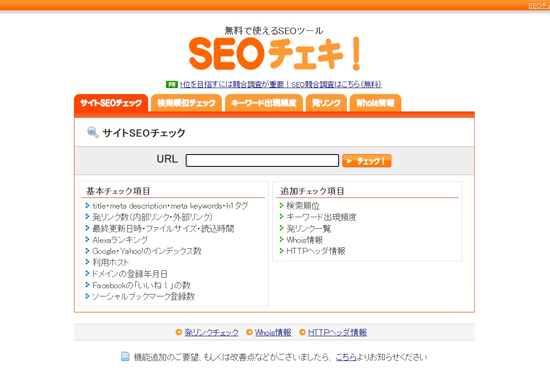Click orange bullet icon before HTTPヘッダ情報 link
This screenshot has height=385, width=550.
tap(302, 332)
